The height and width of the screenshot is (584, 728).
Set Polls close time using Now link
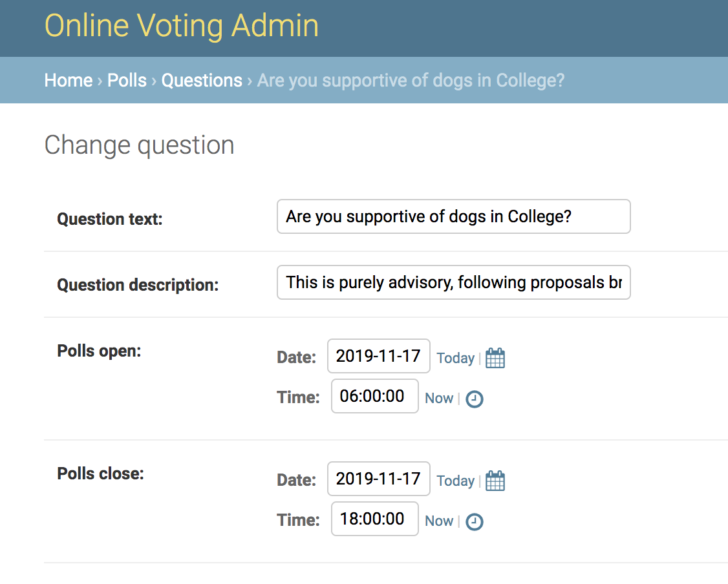pyautogui.click(x=439, y=521)
